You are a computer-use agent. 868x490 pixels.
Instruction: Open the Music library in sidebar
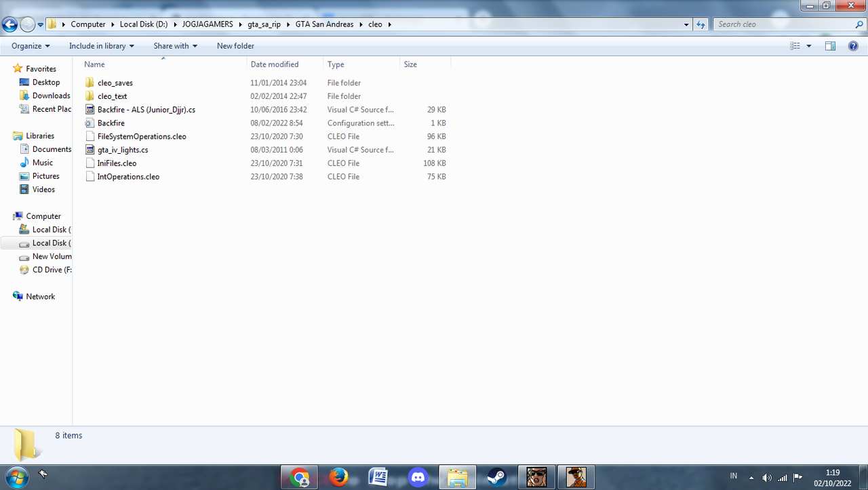point(43,163)
